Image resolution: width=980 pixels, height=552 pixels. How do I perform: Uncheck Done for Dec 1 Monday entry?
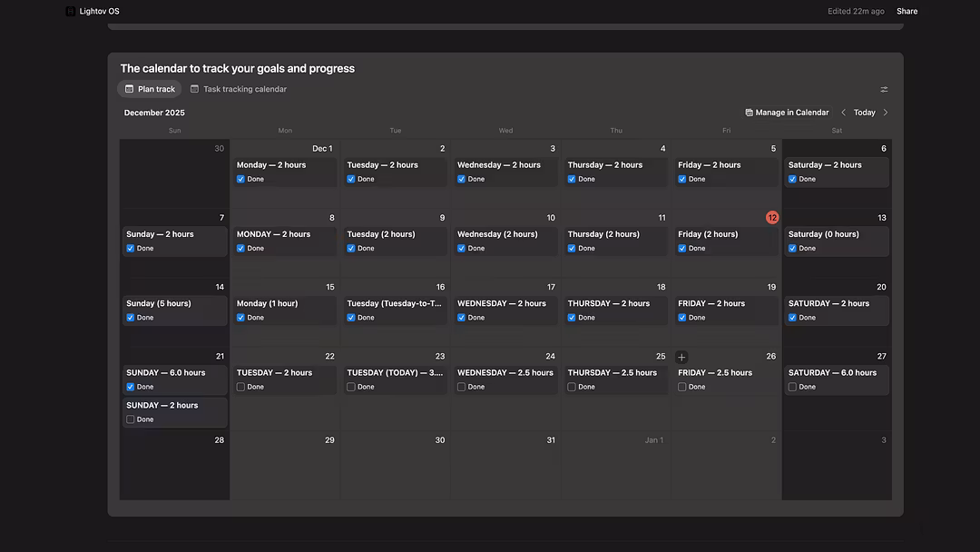point(240,179)
